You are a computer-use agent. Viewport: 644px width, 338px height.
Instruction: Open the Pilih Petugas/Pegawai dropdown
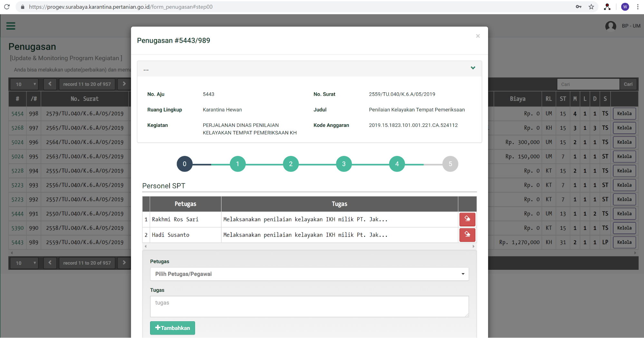point(309,274)
